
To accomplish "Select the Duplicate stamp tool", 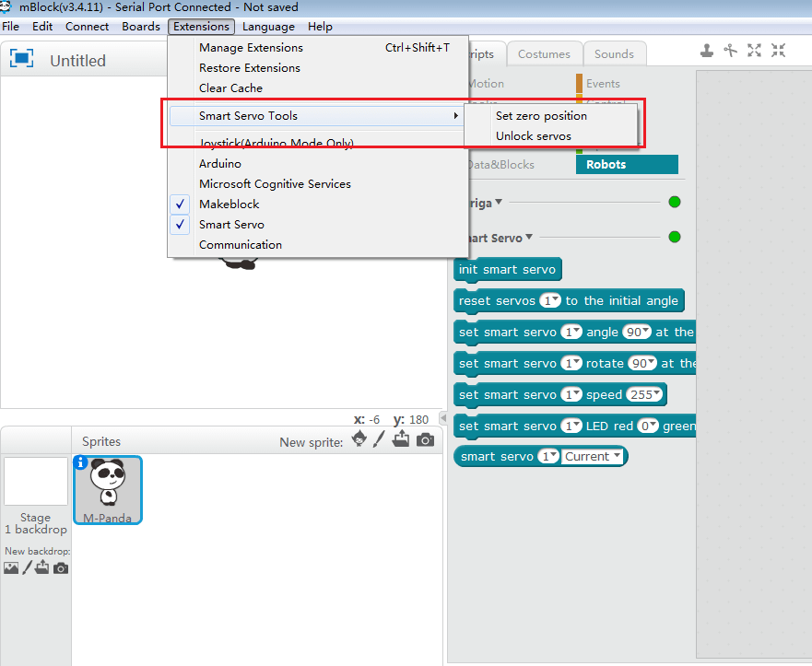I will tap(706, 51).
